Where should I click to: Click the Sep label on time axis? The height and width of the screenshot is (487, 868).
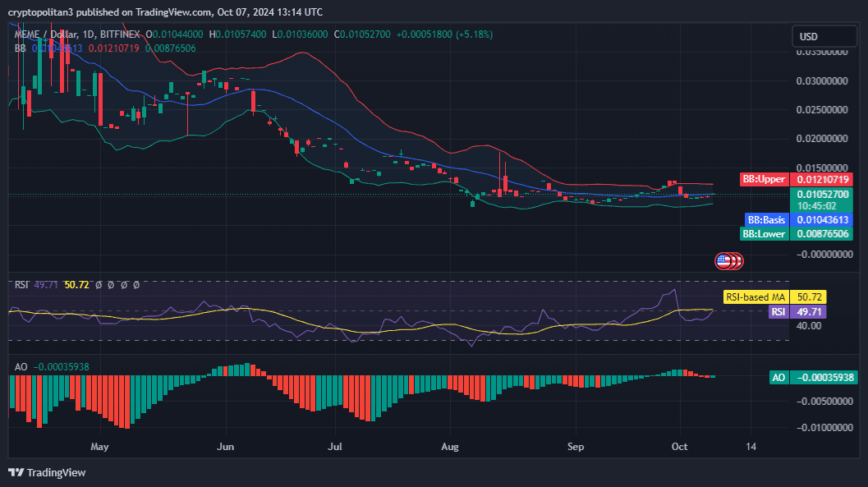pyautogui.click(x=576, y=447)
